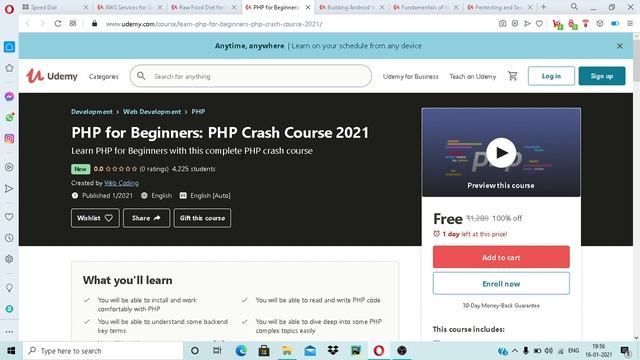Open bookmarks star in Opera sidebar
The image size is (640, 360).
(x=9, y=68)
